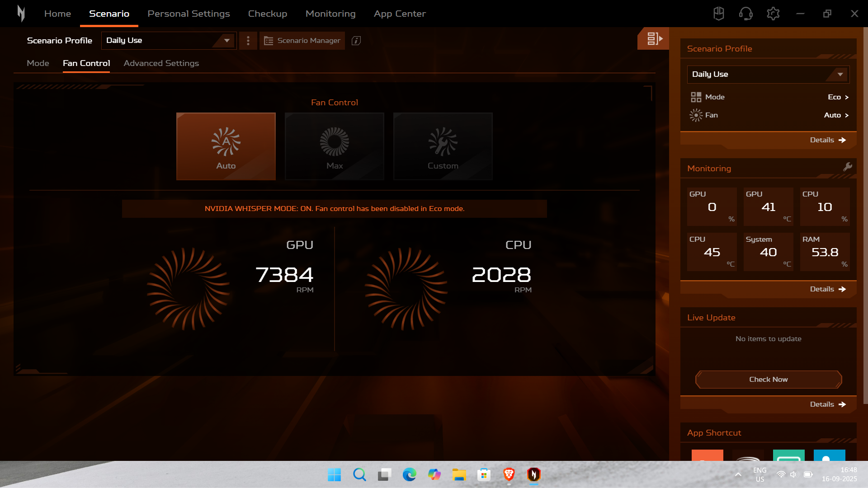Select the Auto fan control mode
Image resolution: width=868 pixels, height=488 pixels.
pos(226,146)
